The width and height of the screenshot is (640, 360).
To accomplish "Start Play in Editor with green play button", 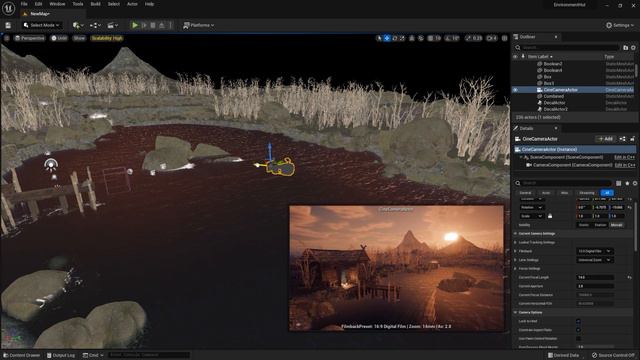I will tap(135, 25).
